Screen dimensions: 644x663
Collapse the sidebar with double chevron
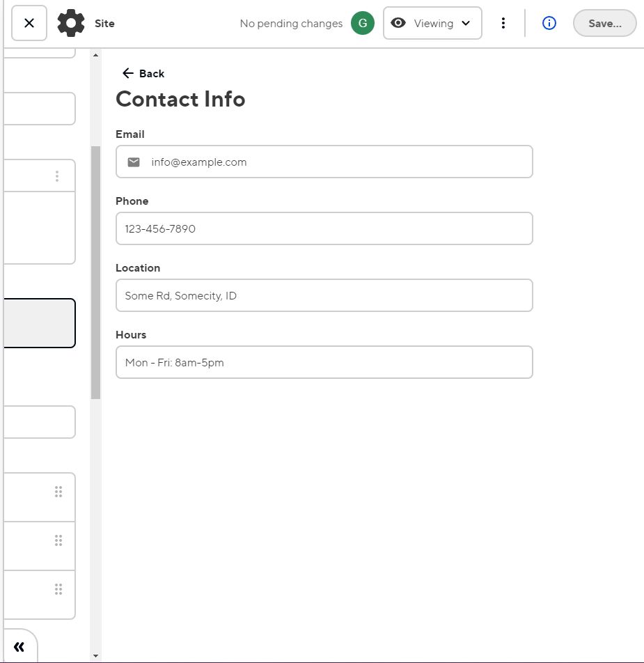tap(19, 647)
